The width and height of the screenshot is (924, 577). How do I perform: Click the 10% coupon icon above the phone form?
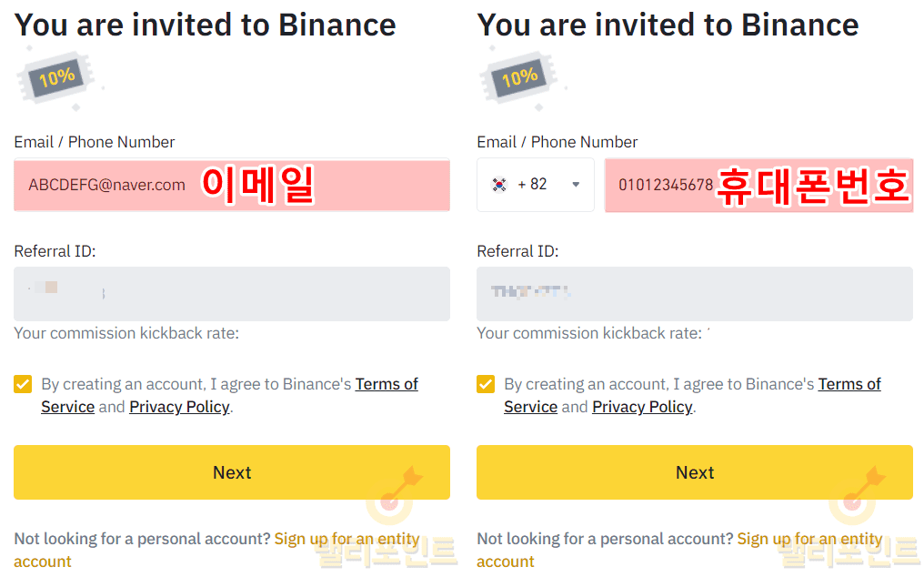[519, 79]
